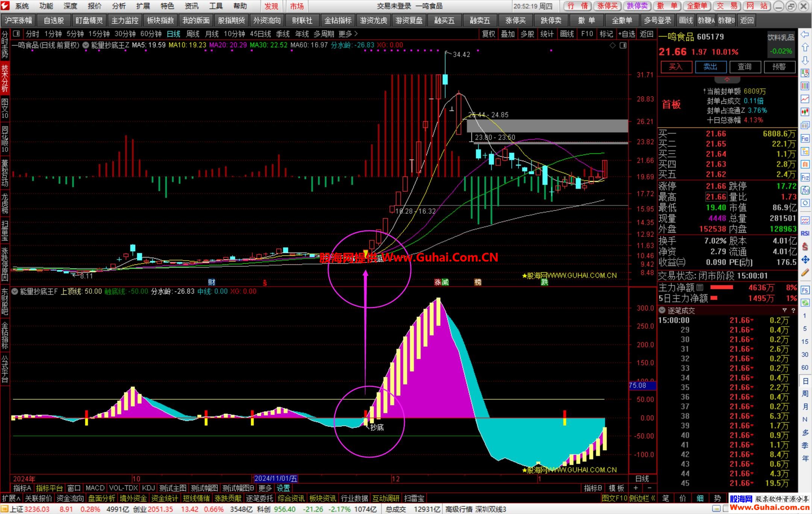Select the pencil drawing tool icon
The image size is (812, 514).
[x=805, y=273]
